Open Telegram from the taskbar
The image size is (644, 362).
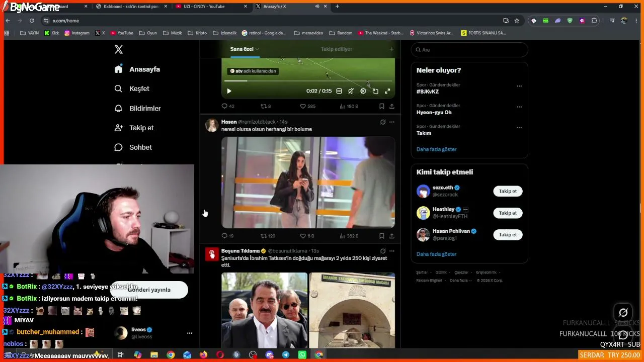pyautogui.click(x=286, y=355)
